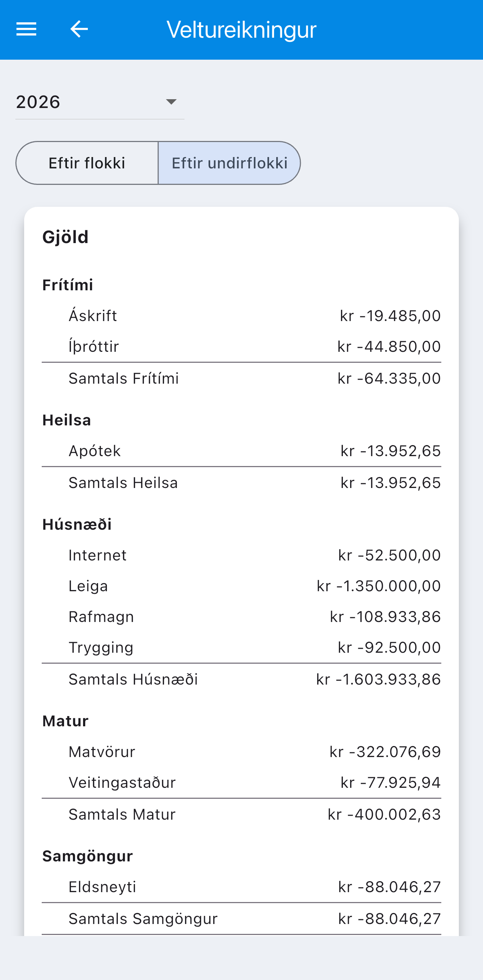Viewport: 483px width, 980px height.
Task: Select the Áskrift subcategory row
Action: 241,316
